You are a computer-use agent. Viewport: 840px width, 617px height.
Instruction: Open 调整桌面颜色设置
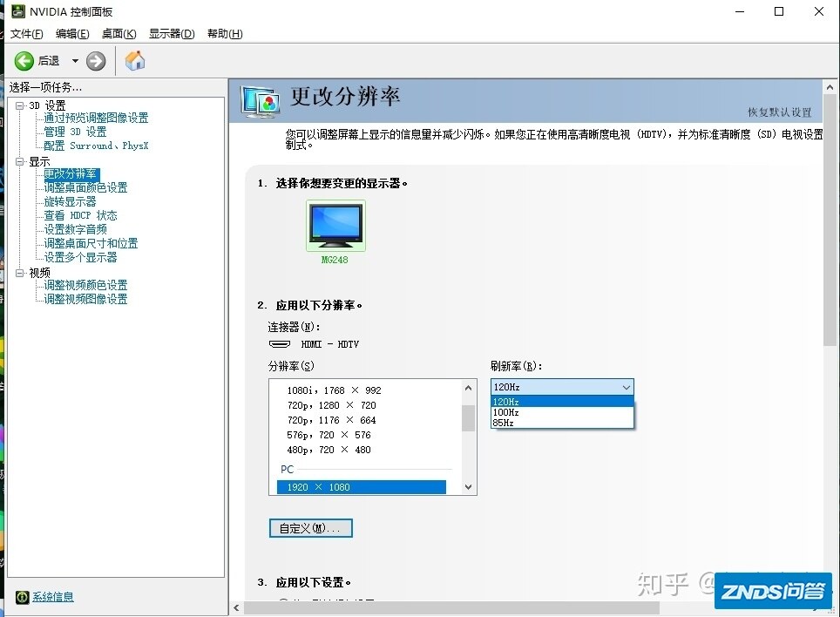85,187
